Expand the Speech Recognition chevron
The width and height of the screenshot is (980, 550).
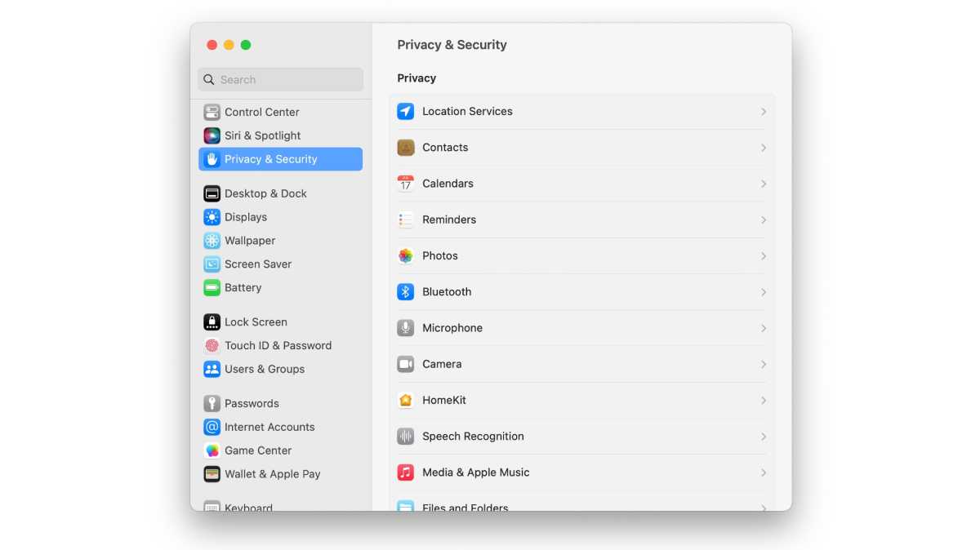click(764, 437)
